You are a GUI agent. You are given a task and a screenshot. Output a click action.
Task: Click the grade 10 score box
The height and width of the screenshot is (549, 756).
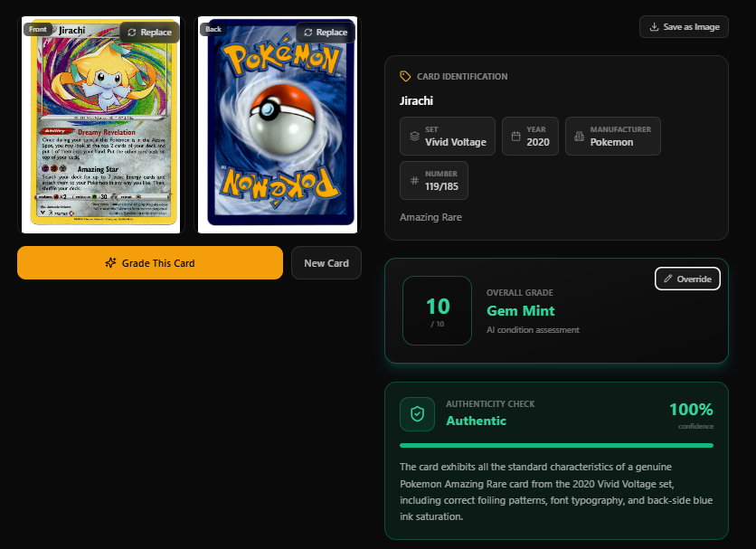(438, 311)
